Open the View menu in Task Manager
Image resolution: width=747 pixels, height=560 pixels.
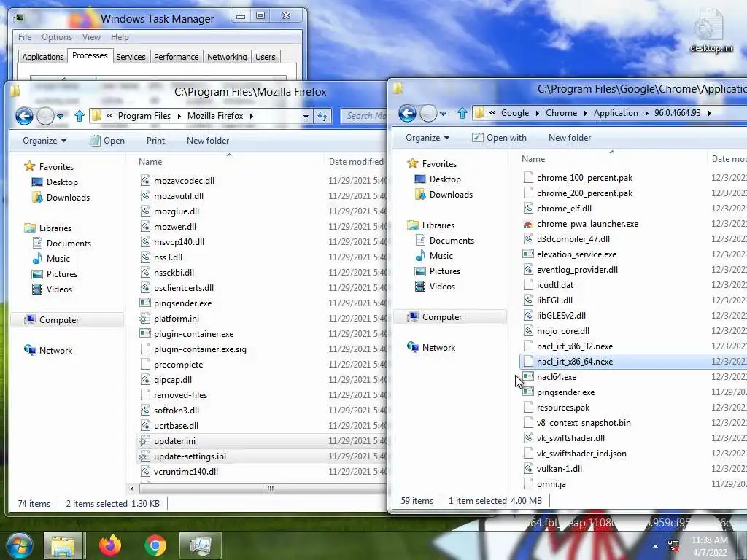point(91,36)
